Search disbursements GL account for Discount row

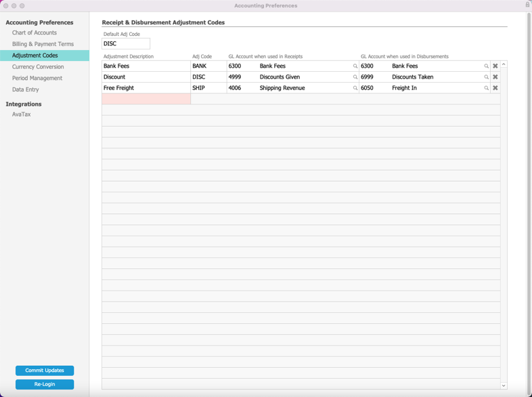[486, 77]
